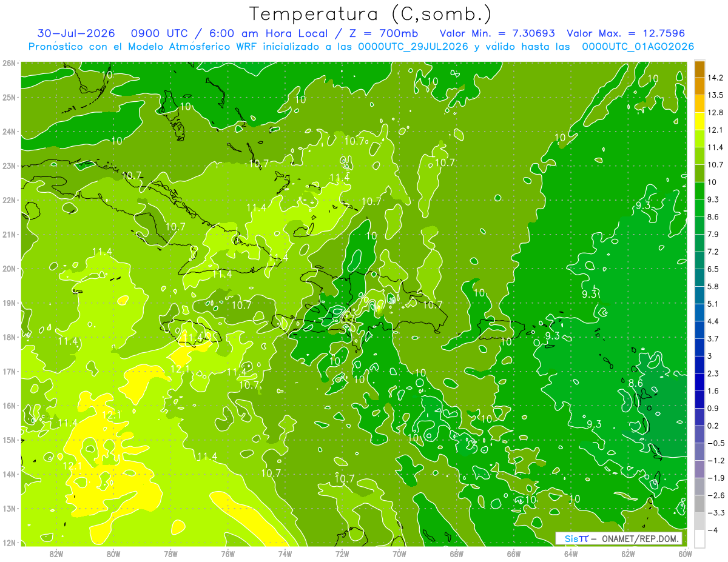This screenshot has width=728, height=562.
Task: Pick the purple swatch between -1.9 and -1.2
Action: pos(699,469)
